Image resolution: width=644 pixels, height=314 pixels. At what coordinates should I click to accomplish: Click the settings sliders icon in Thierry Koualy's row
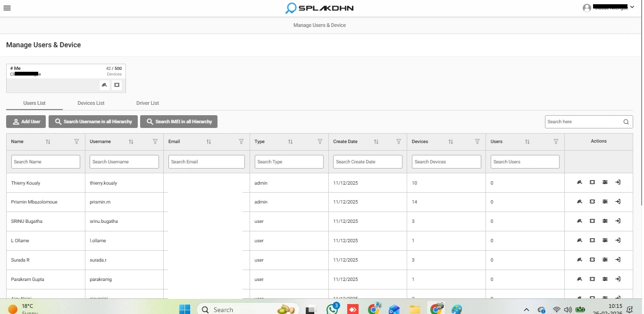605,182
